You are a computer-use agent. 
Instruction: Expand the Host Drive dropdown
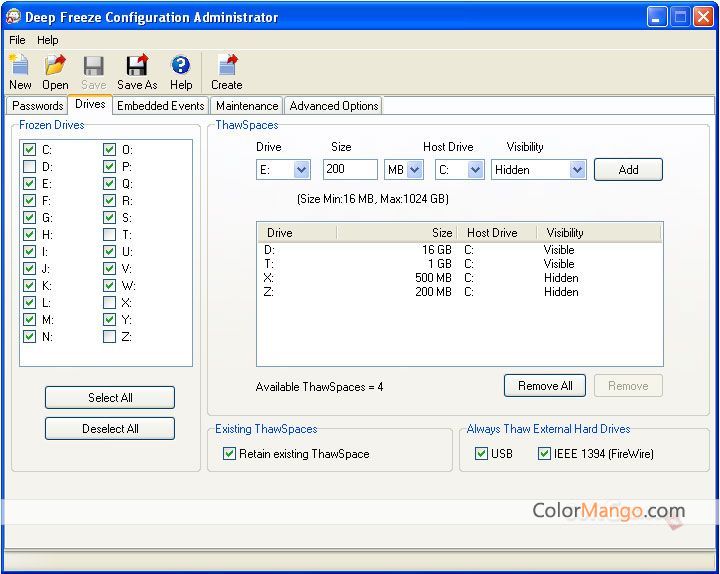tap(475, 169)
